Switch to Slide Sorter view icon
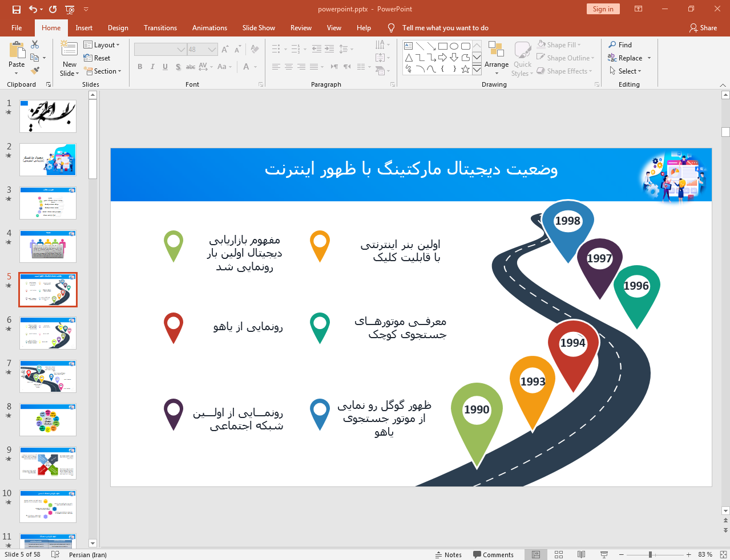730x560 pixels. tap(559, 554)
